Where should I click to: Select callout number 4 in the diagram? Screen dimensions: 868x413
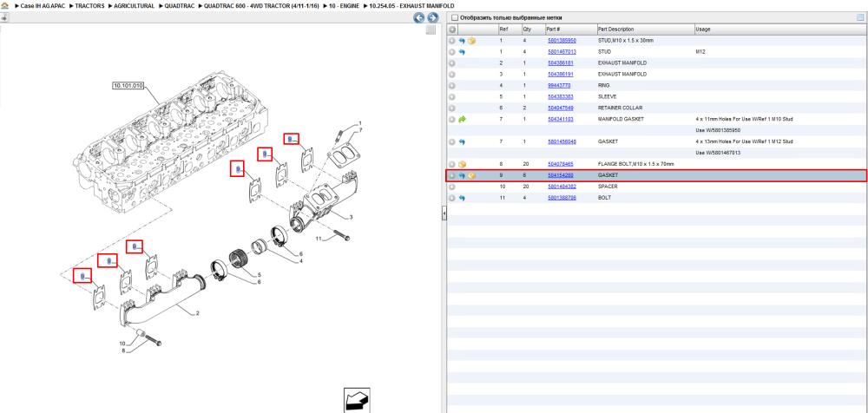click(301, 261)
